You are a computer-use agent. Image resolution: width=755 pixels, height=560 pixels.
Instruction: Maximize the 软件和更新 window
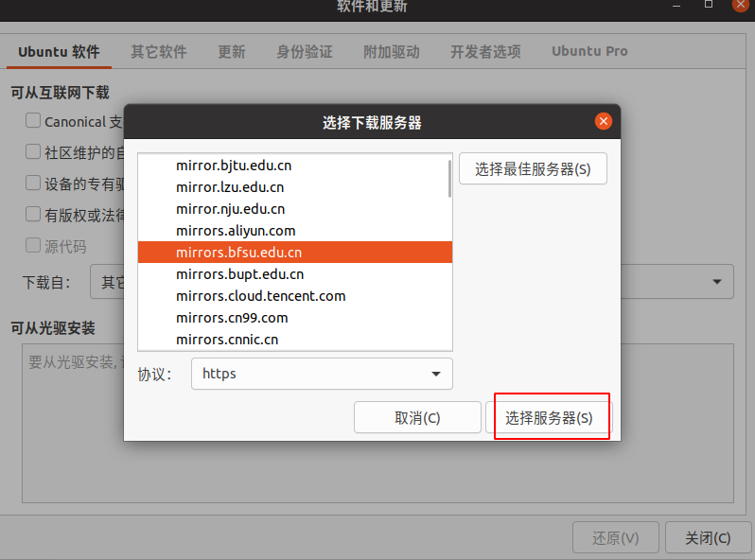[x=709, y=5]
